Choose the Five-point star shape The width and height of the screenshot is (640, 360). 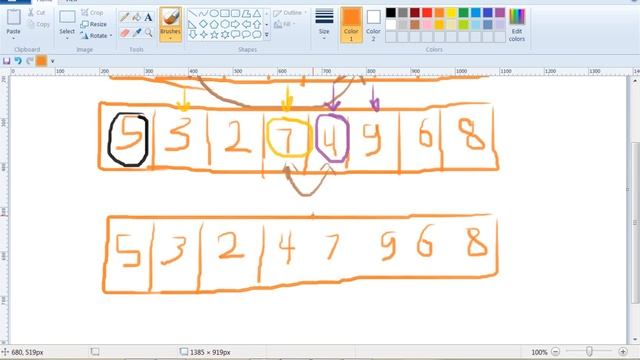pos(213,35)
